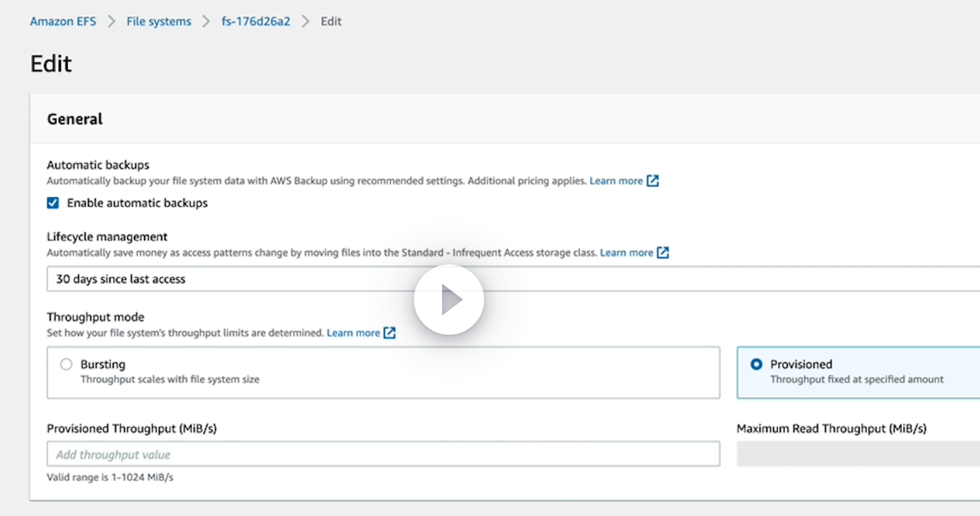
Task: Click the chevron after File systems breadcrumb
Action: click(206, 22)
